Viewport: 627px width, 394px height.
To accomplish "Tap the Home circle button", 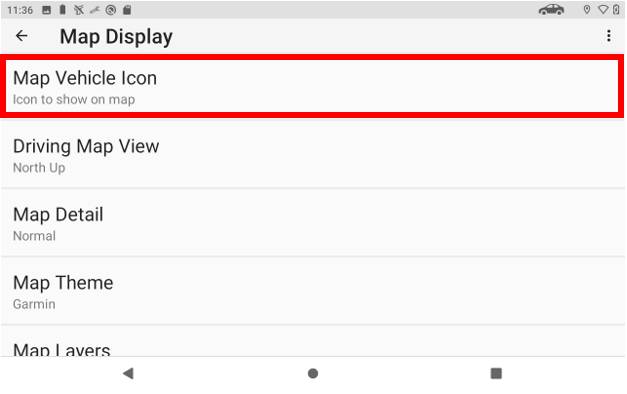I will (313, 374).
